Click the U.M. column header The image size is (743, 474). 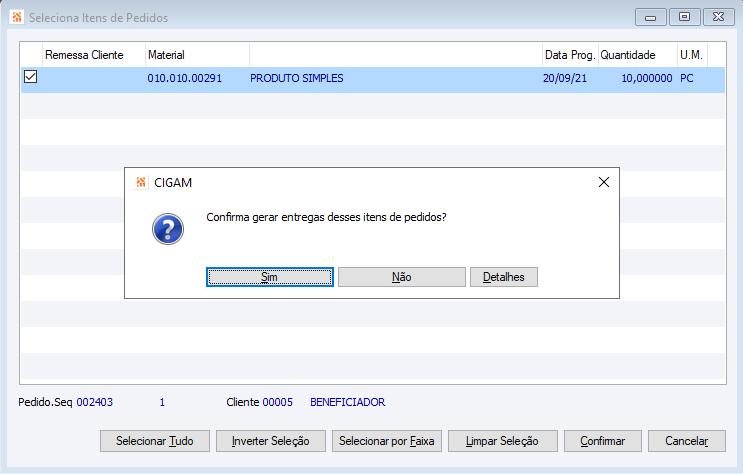[x=692, y=55]
